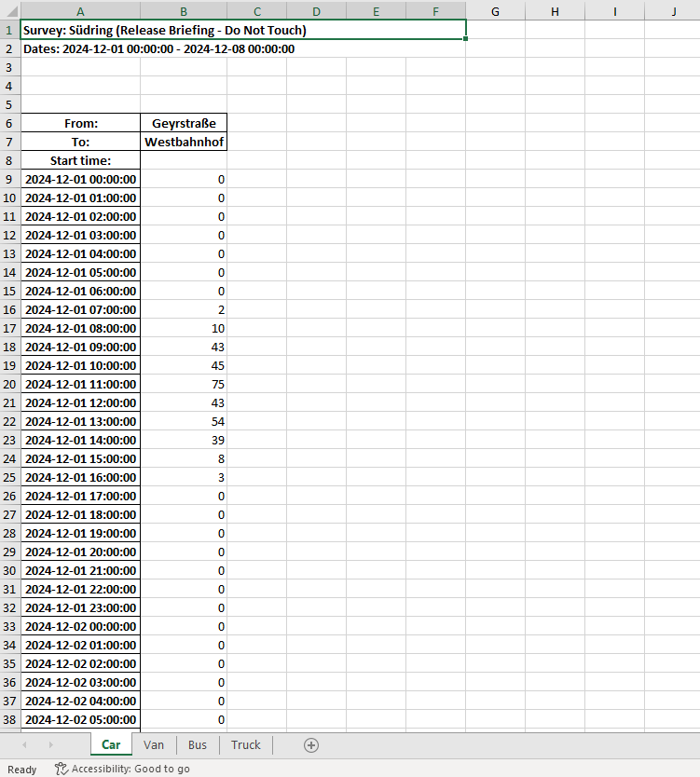The image size is (700, 777).
Task: Select cell 2024-12-01 16:00:00
Action: tap(80, 477)
